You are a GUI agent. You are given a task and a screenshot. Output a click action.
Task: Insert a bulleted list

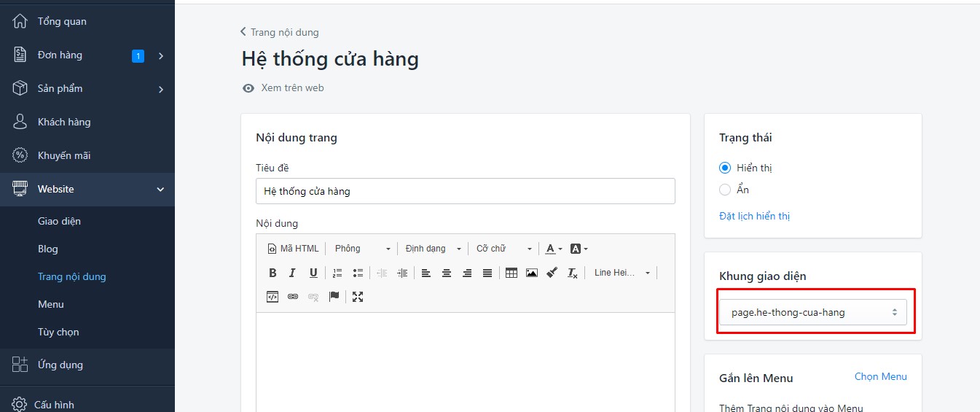click(358, 273)
